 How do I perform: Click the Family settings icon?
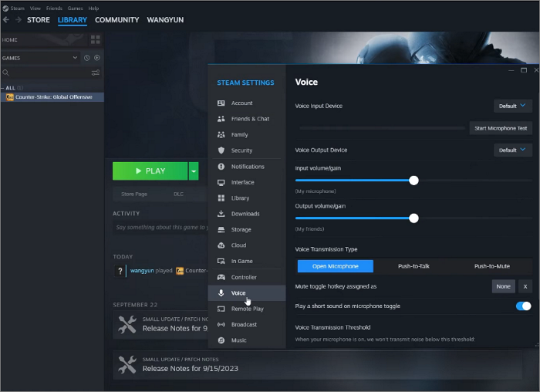click(x=221, y=135)
